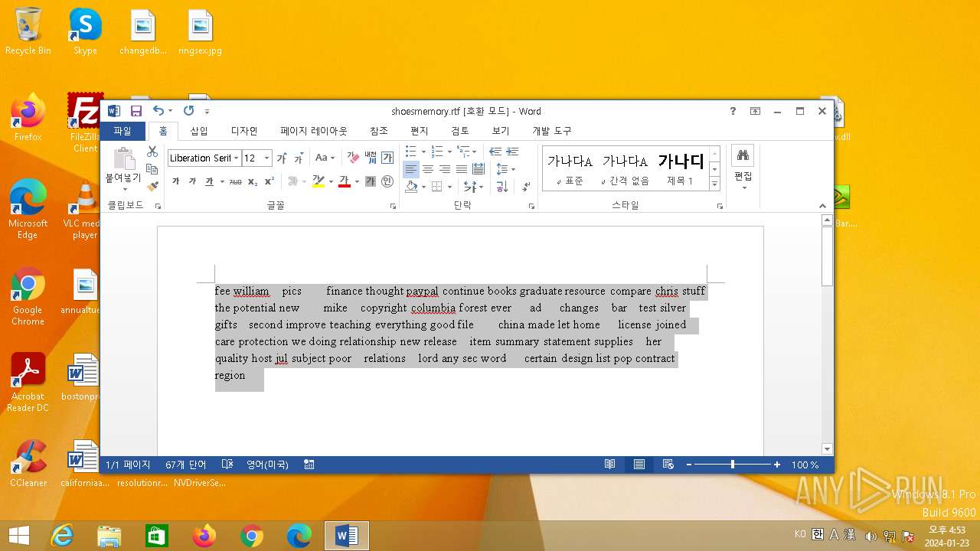Click the ribbon display options icon

point(755,111)
